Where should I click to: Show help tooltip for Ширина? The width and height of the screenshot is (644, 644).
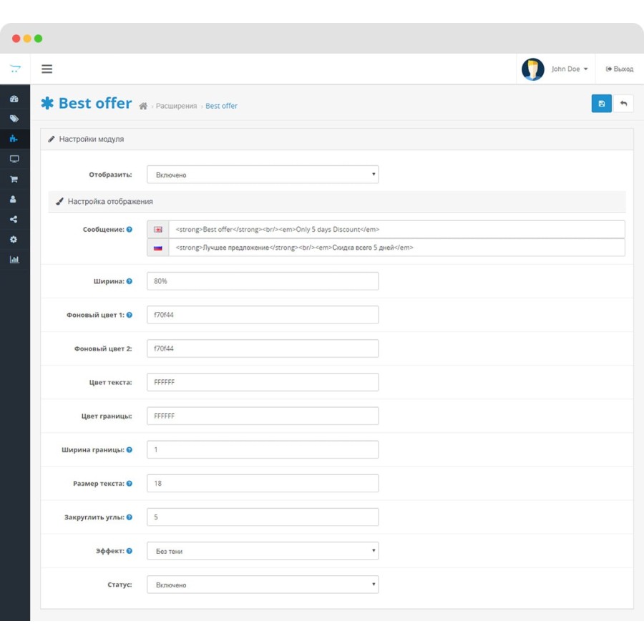(130, 281)
